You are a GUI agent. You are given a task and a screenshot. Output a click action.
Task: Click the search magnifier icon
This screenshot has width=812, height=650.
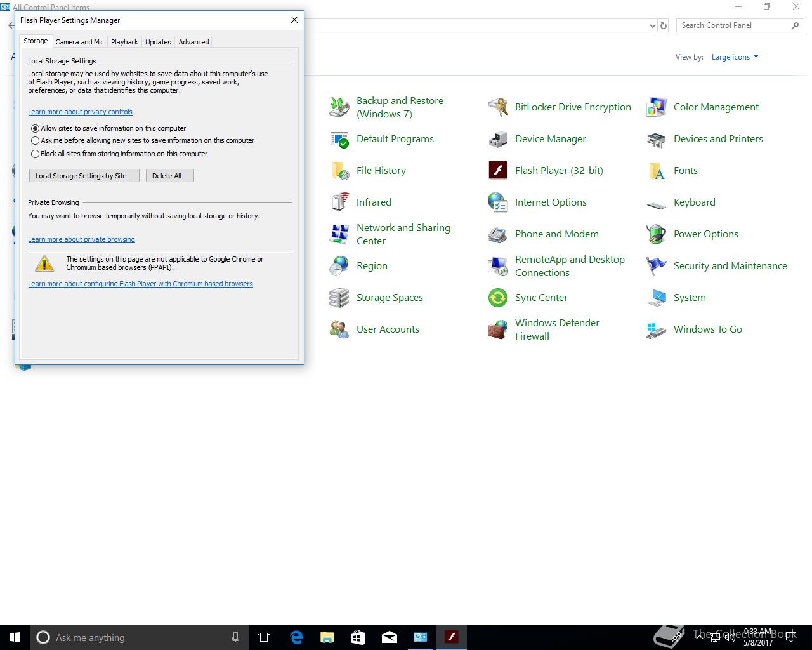click(x=795, y=25)
